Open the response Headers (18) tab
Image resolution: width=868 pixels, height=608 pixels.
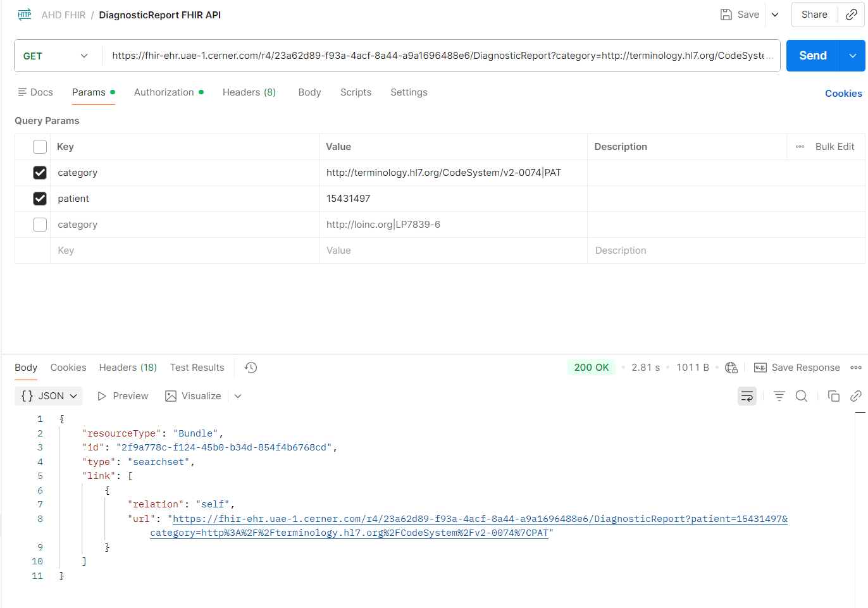pos(128,368)
